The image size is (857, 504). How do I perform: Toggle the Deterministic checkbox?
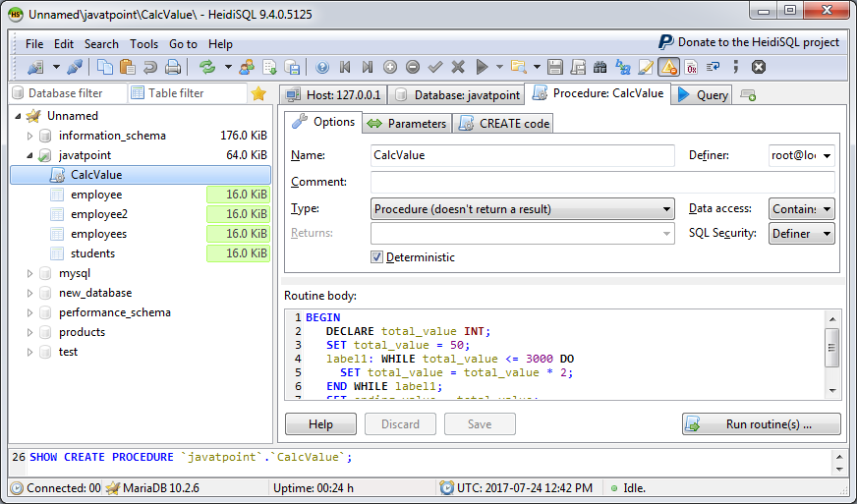[376, 257]
